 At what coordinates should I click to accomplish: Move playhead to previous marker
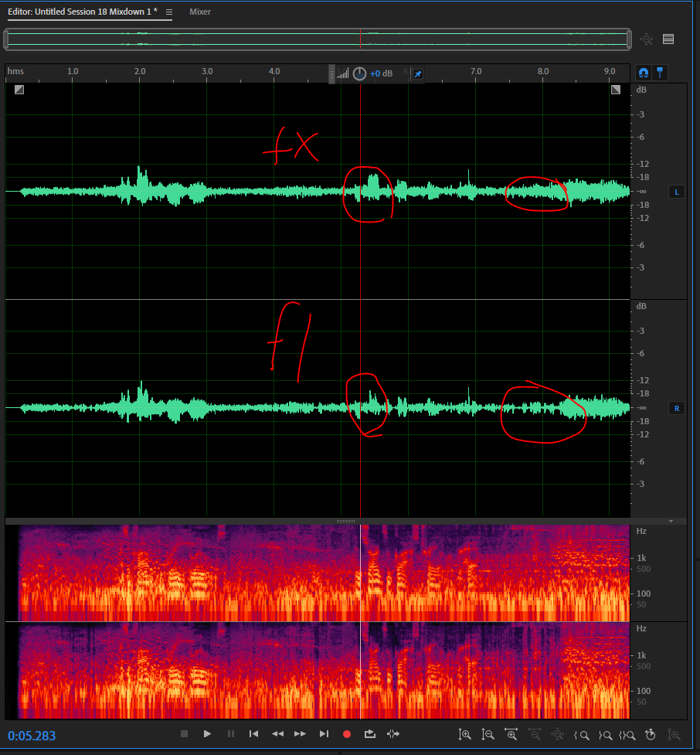click(x=253, y=734)
